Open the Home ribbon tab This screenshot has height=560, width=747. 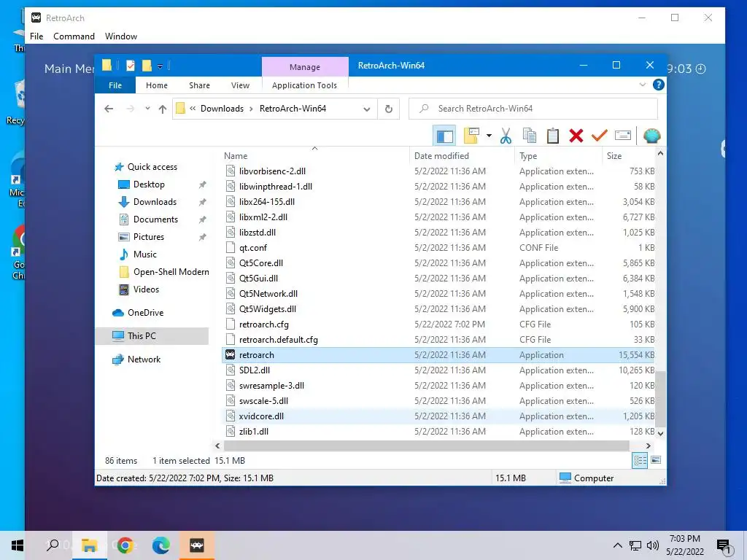coord(157,85)
